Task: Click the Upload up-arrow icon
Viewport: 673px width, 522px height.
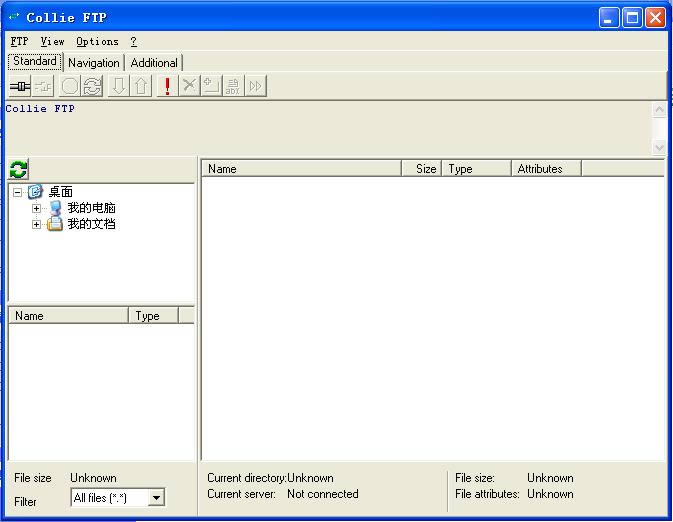Action: tap(141, 86)
